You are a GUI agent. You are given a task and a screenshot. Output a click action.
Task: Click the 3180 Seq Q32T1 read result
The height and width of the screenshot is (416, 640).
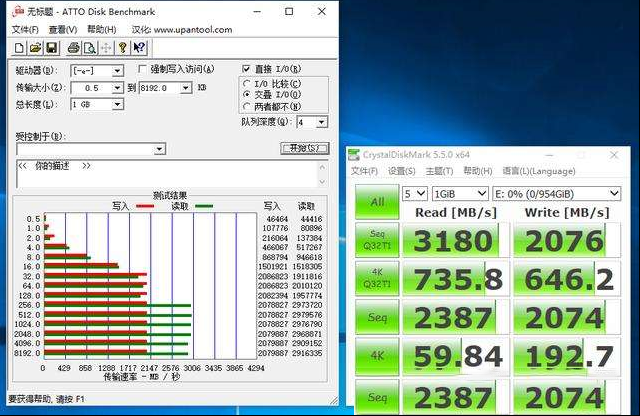(456, 240)
